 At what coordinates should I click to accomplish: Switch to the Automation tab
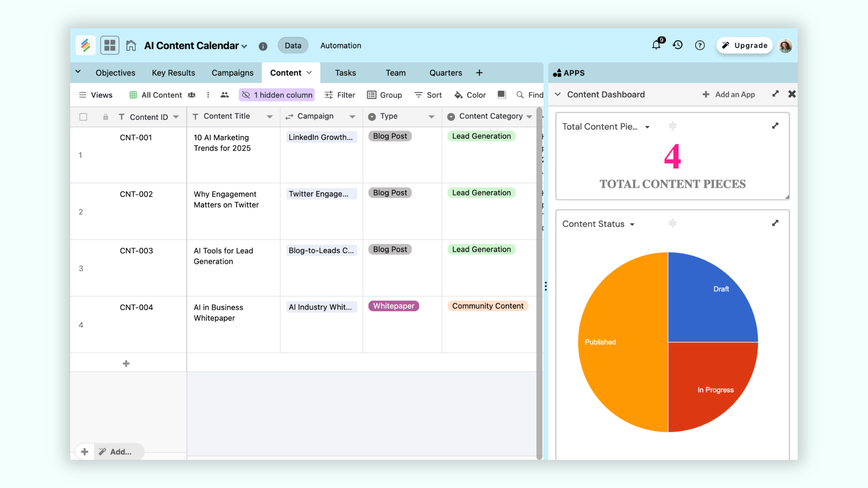[x=340, y=45]
